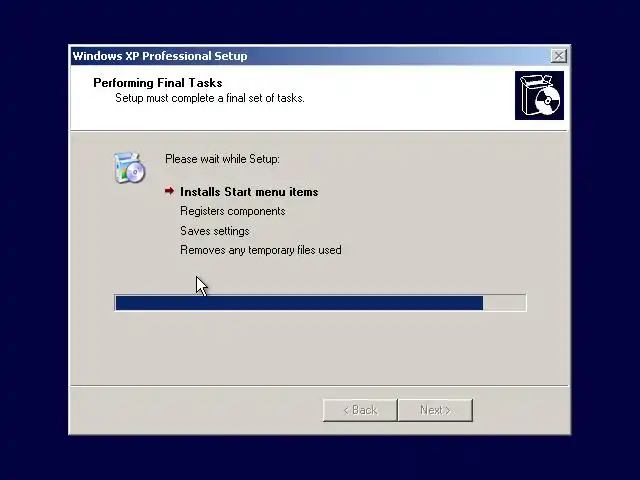640x480 pixels.
Task: Click 'Performing Final Tasks' heading
Action: click(x=158, y=83)
